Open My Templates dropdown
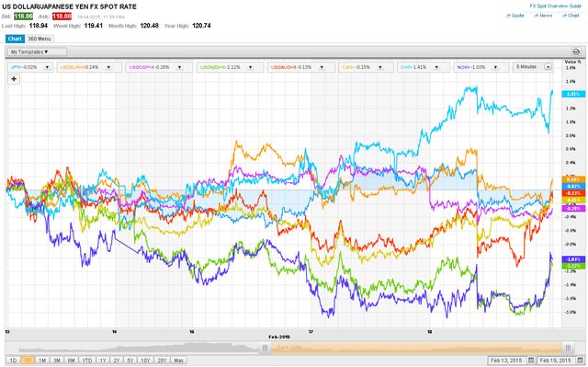The width and height of the screenshot is (588, 367). coord(37,52)
